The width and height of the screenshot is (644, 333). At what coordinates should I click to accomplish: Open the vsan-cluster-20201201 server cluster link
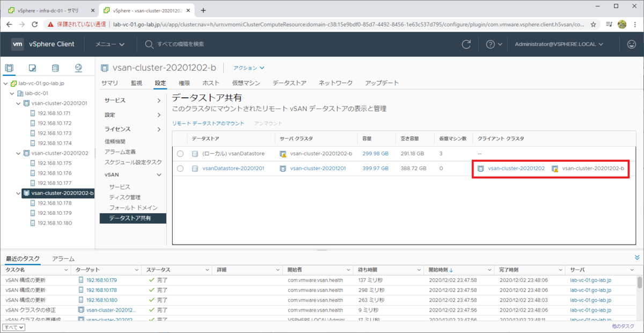(318, 169)
